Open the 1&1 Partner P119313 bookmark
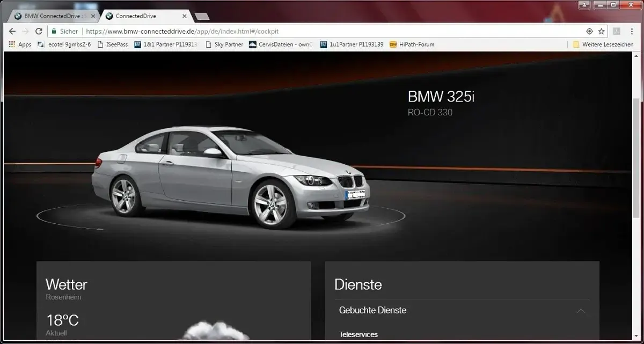 tap(166, 45)
